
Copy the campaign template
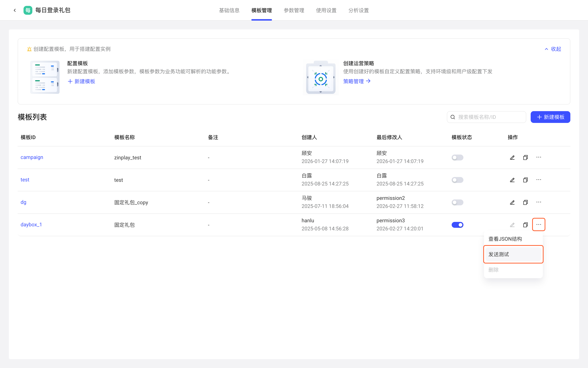(525, 158)
